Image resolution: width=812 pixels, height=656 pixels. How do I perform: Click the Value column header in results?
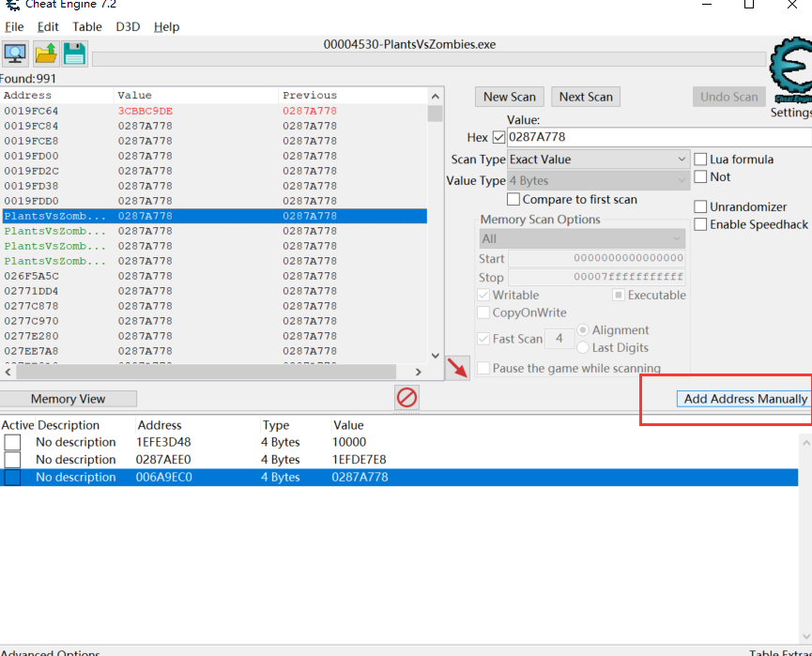(x=196, y=96)
